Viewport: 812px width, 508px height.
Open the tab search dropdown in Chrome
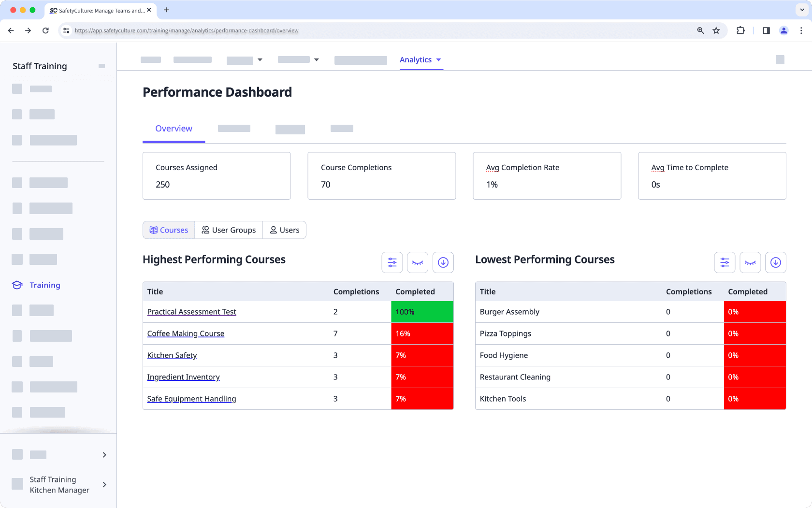click(802, 10)
